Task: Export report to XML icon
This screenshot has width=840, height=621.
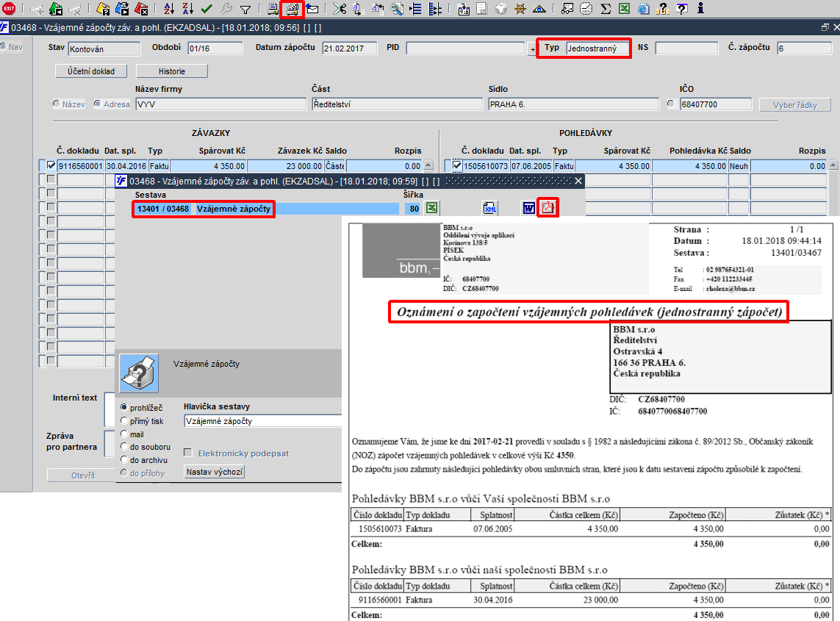Action: click(490, 209)
